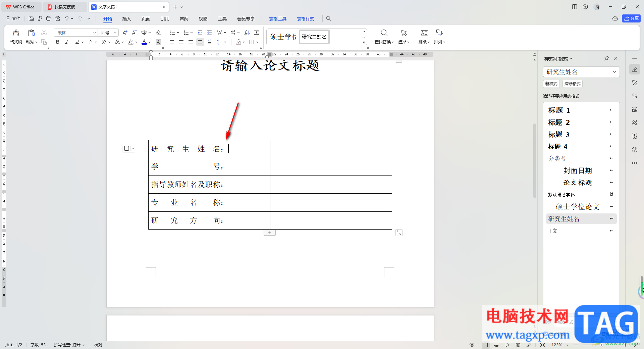
Task: Toggle italic formatting
Action: pyautogui.click(x=67, y=42)
